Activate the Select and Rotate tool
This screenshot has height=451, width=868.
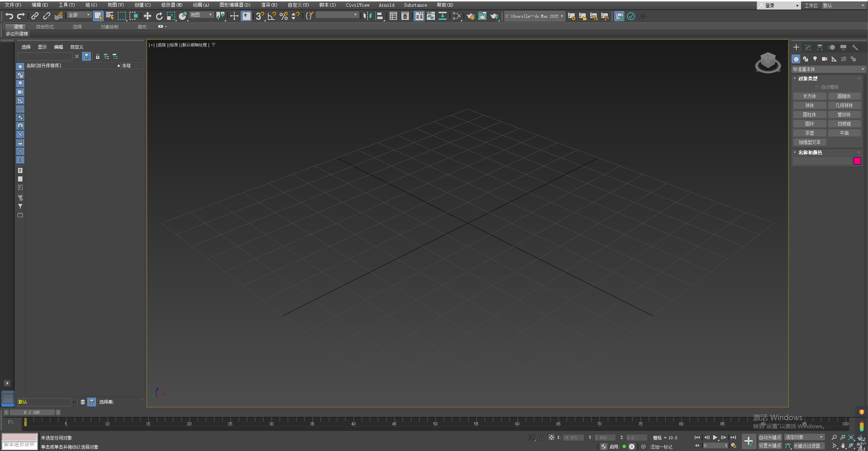(159, 16)
